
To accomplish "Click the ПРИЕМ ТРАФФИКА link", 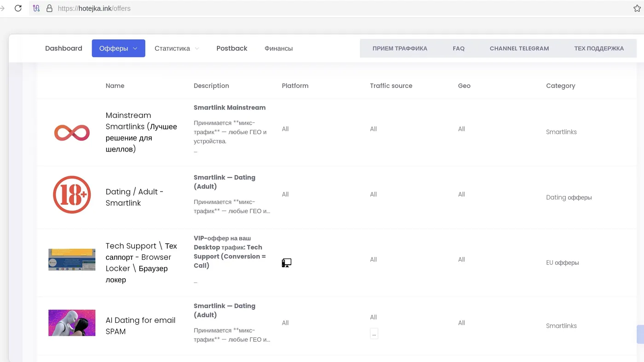I will point(400,48).
